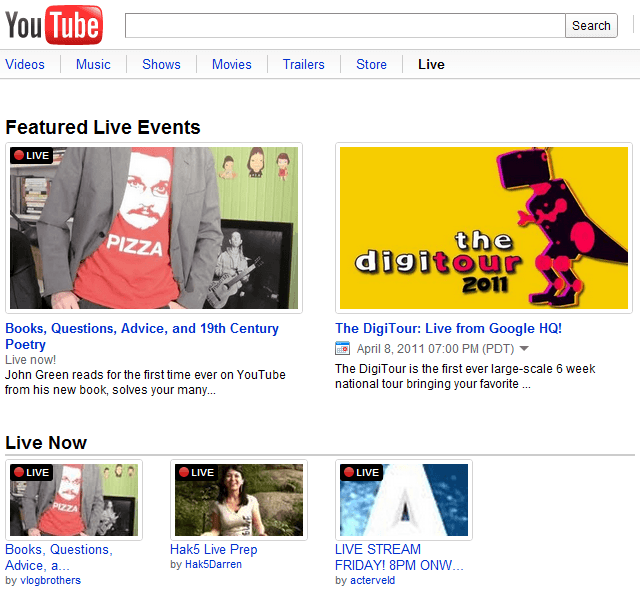
Task: Open the digitour 2011 featured thumbnail
Action: click(484, 228)
